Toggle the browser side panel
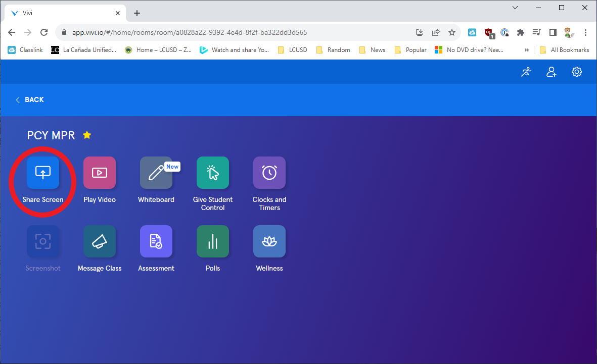597x364 pixels. point(553,32)
